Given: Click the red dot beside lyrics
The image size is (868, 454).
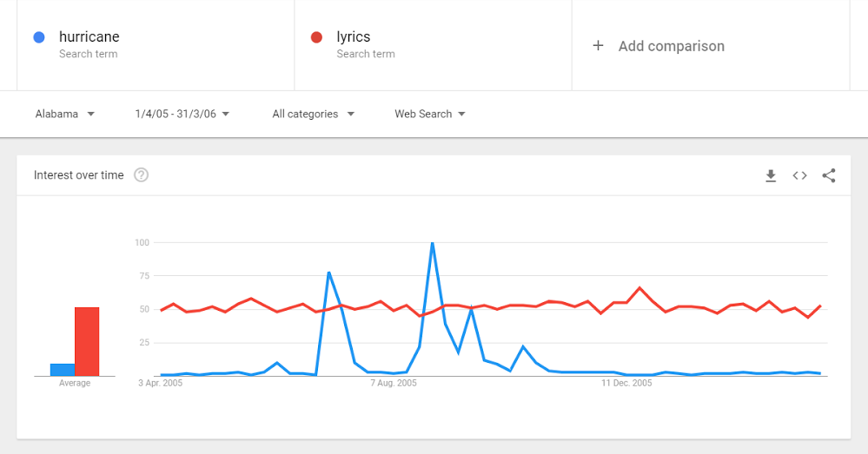Looking at the screenshot, I should [316, 37].
